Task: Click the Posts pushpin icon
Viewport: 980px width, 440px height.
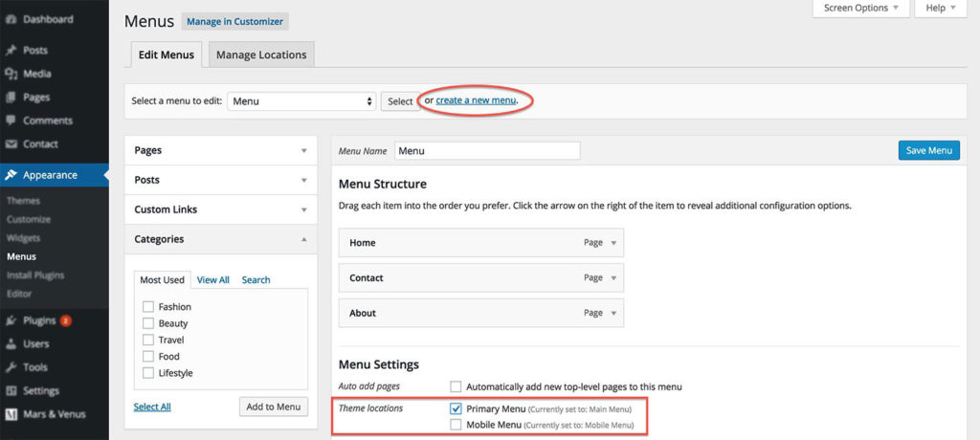Action: pos(11,50)
